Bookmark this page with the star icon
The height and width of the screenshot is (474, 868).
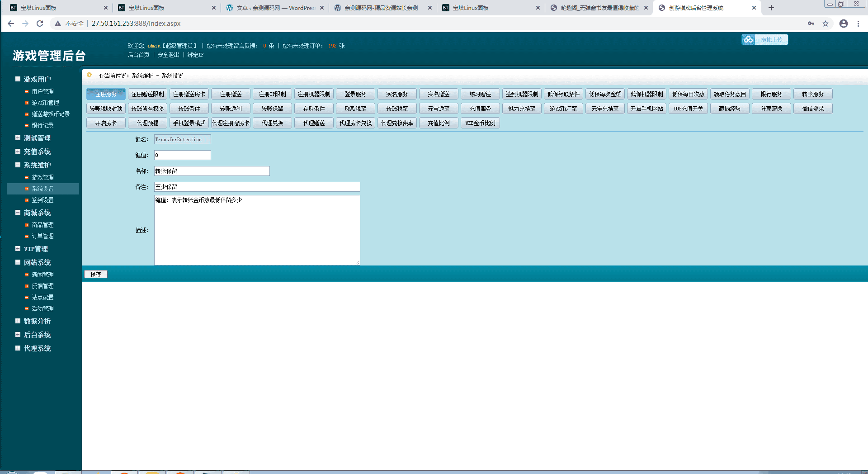coord(826,24)
